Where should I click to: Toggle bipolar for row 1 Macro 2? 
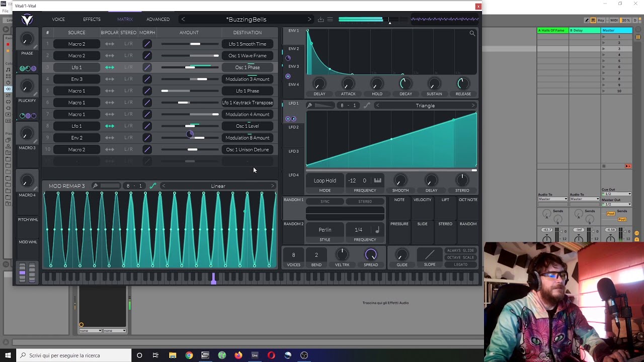(x=110, y=44)
